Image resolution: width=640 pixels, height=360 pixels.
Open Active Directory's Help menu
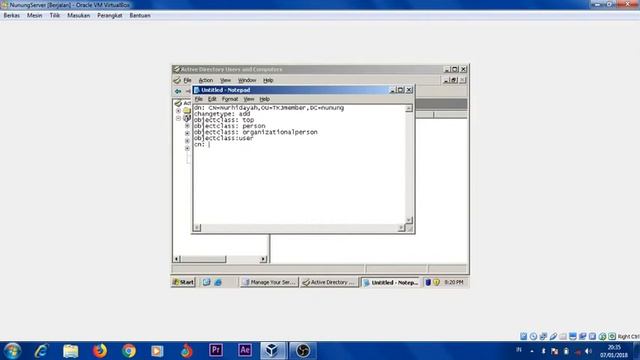tap(268, 80)
